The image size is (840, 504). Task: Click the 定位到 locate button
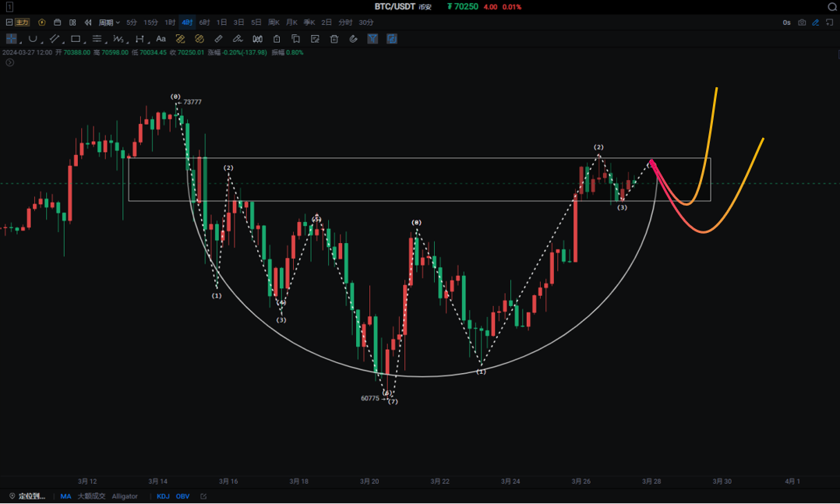click(27, 496)
